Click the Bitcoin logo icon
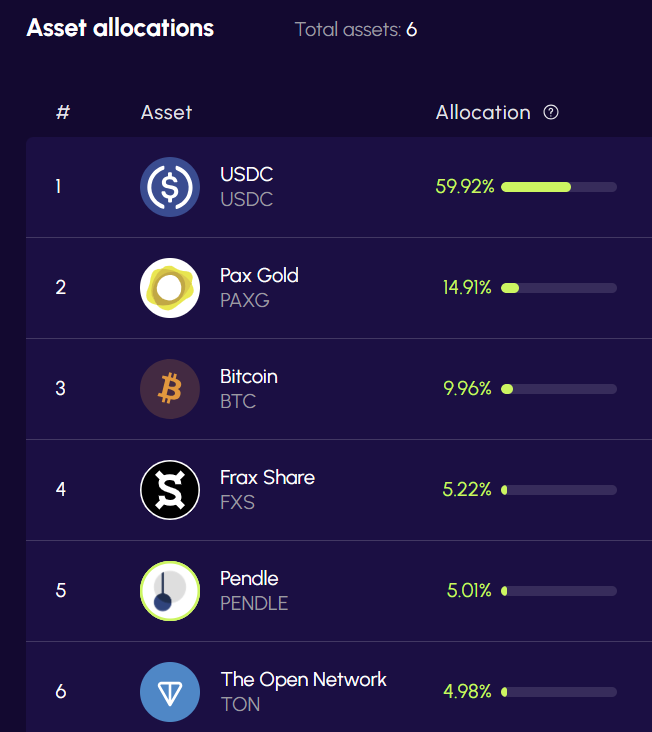 click(170, 389)
